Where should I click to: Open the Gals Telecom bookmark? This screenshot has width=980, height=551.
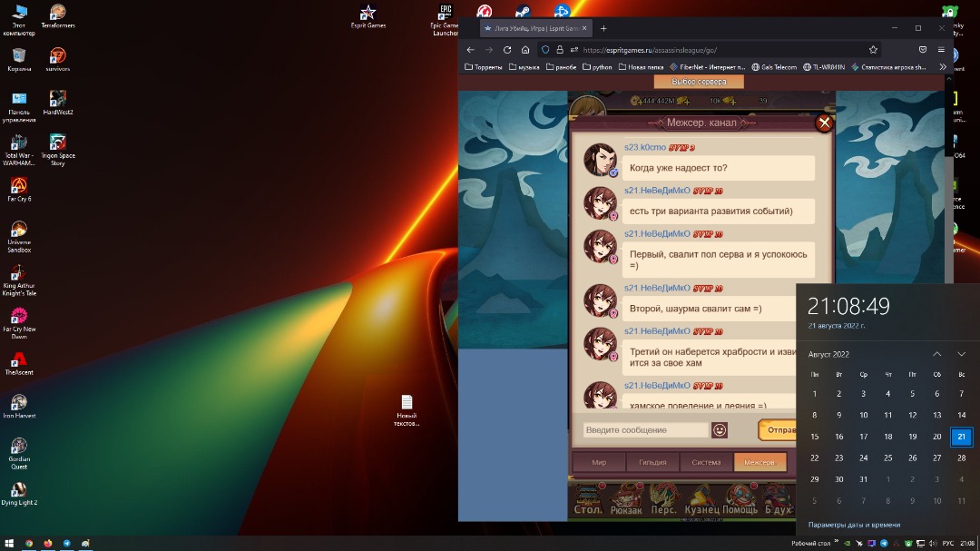[774, 67]
